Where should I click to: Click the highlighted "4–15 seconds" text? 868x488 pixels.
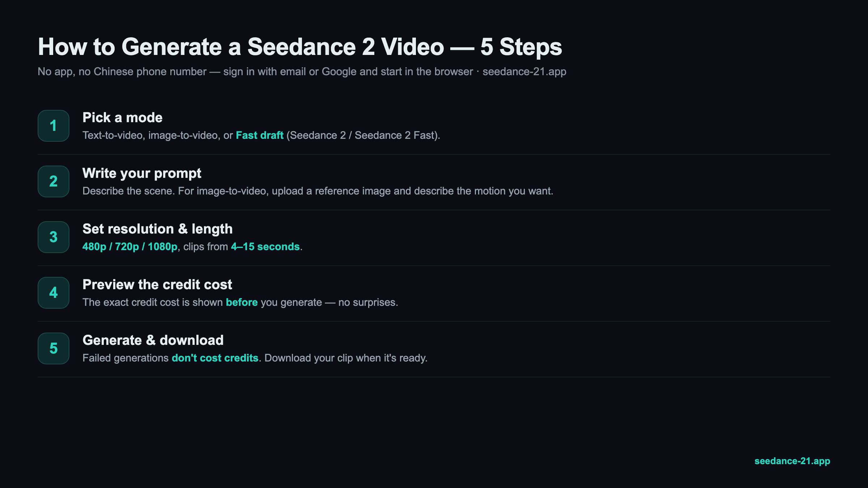tap(265, 247)
